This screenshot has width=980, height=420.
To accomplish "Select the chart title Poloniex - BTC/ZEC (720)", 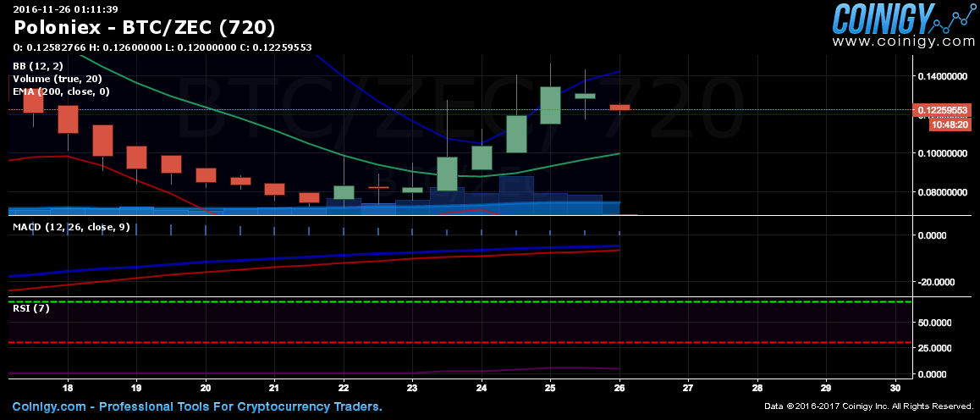I will tap(145, 28).
